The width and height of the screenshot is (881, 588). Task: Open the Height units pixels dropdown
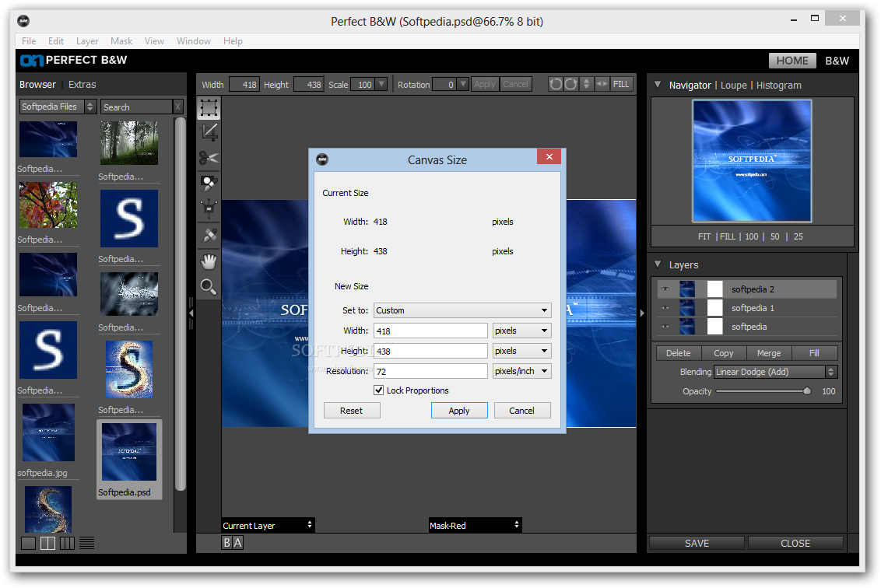click(x=522, y=351)
